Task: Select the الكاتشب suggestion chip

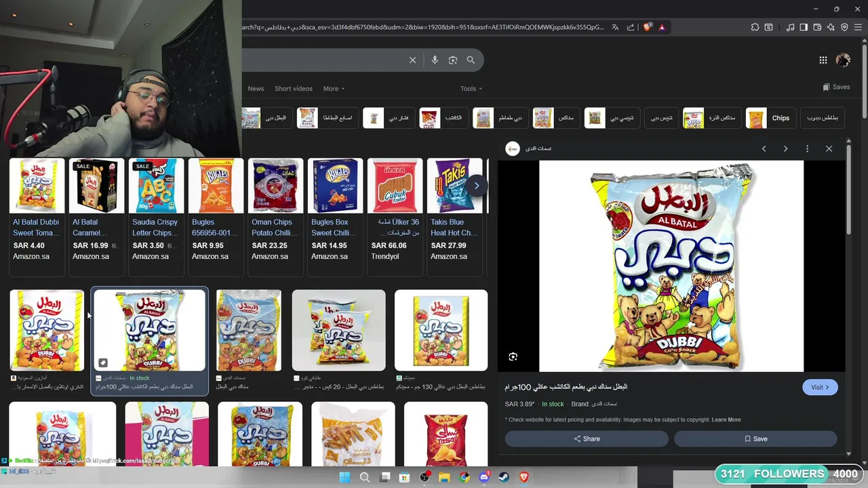Action: click(443, 118)
